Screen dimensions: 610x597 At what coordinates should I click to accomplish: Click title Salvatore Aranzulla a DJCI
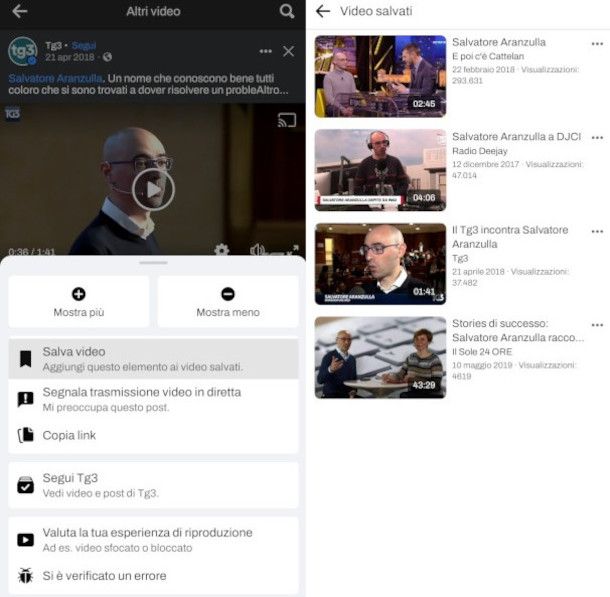(516, 137)
